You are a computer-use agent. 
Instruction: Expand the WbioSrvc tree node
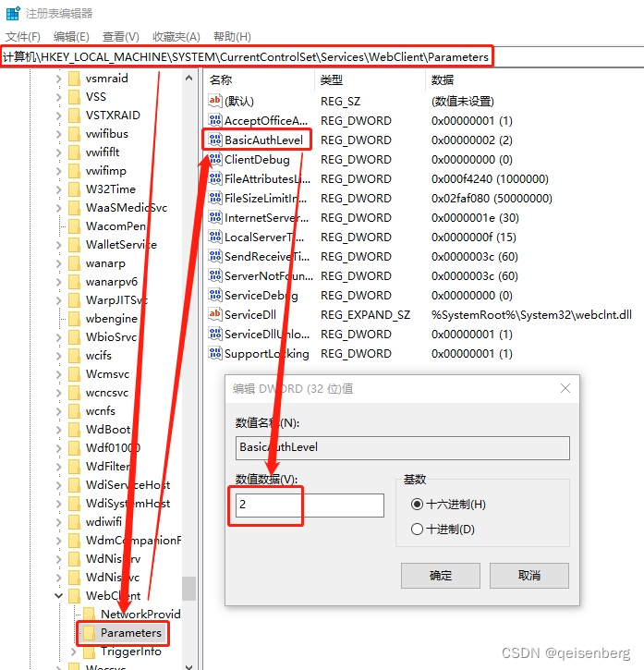pos(58,337)
